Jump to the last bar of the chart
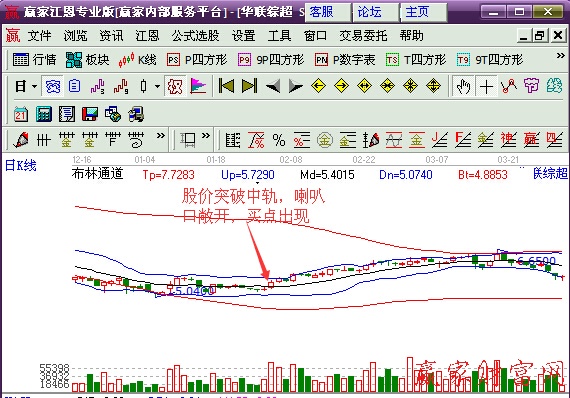Viewport: 570px width, 398px height. click(x=249, y=86)
